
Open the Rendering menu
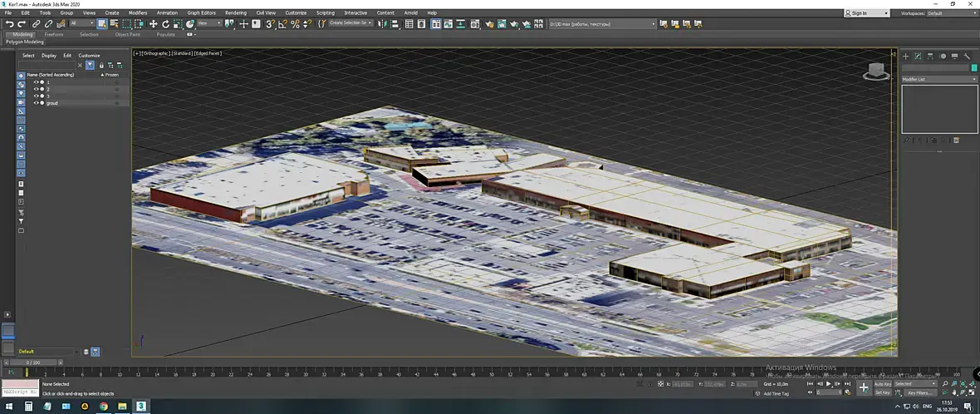[x=236, y=12]
